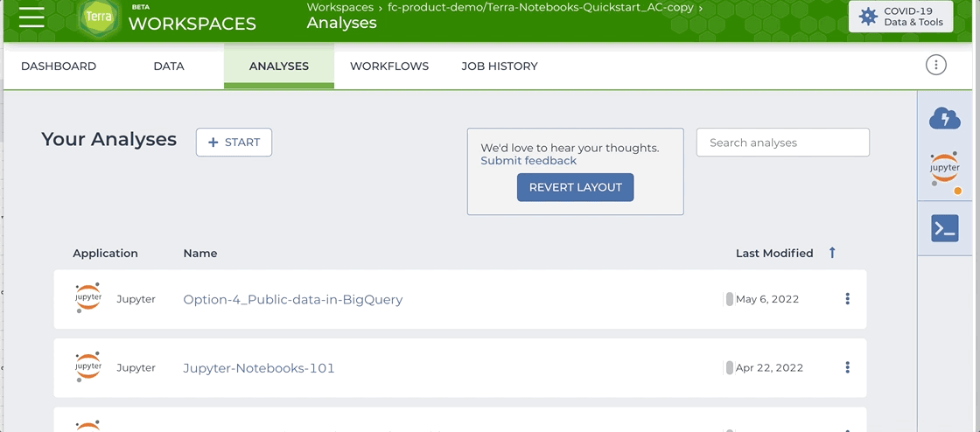Image resolution: width=980 pixels, height=432 pixels.
Task: Click Jupyter label in Jupyter-Notebooks-101 row
Action: pyautogui.click(x=136, y=367)
